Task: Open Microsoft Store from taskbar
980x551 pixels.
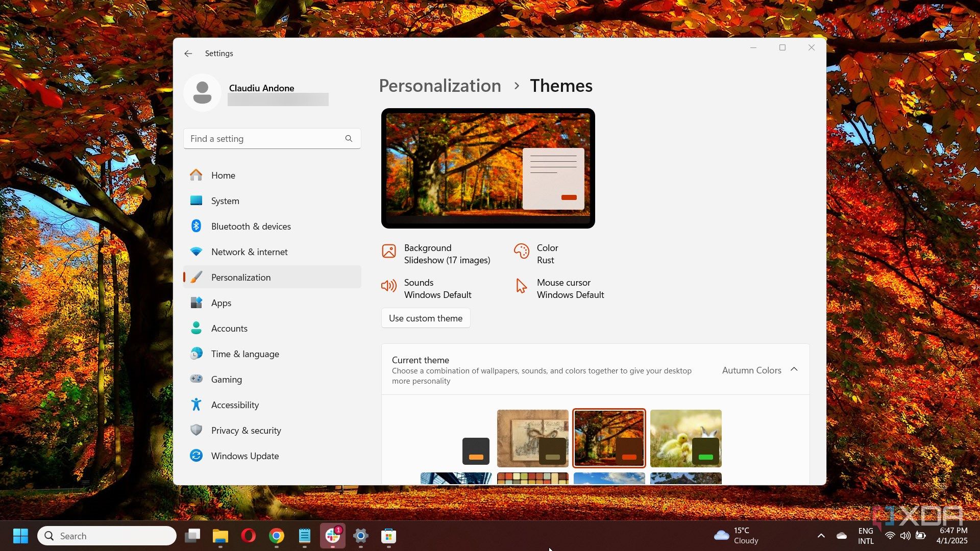Action: pos(389,536)
